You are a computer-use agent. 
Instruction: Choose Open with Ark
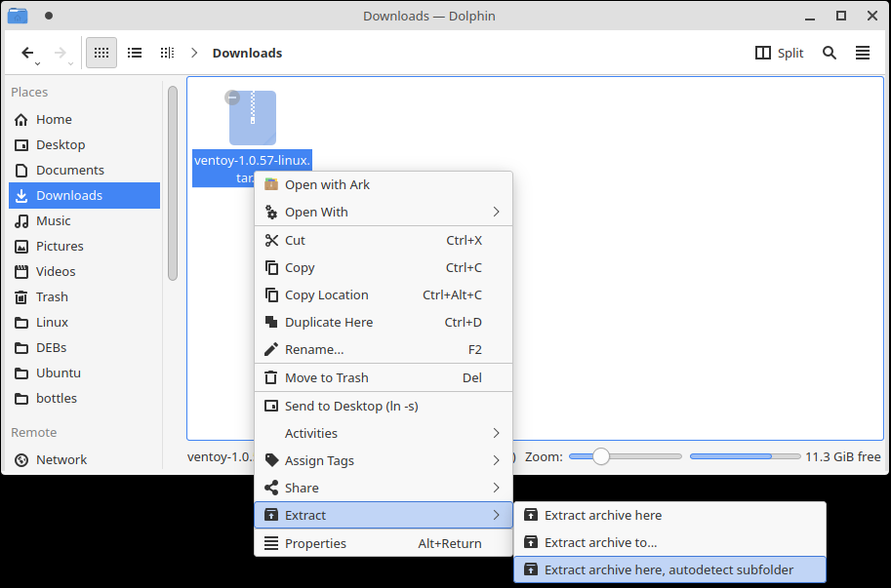coord(384,185)
